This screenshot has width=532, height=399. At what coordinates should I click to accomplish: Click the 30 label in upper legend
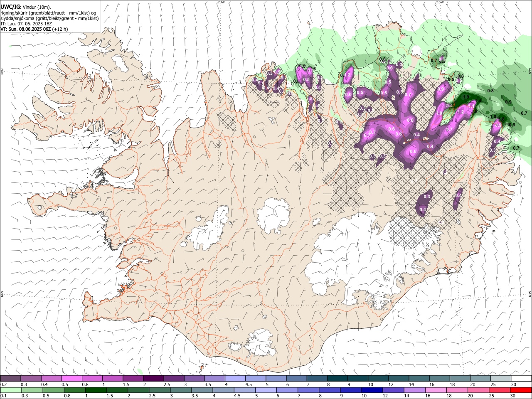[x=513, y=384]
